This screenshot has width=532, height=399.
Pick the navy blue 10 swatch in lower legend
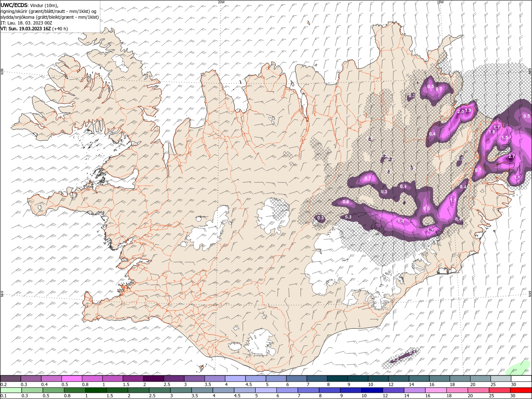[371, 390]
